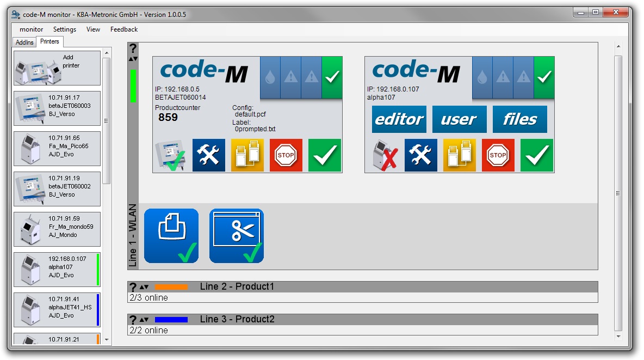Click the blue color bar of Line 3

(x=171, y=320)
